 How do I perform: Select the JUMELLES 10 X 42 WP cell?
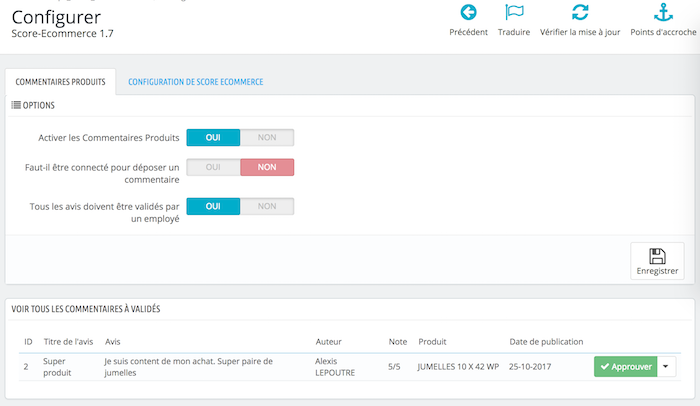[x=458, y=367]
